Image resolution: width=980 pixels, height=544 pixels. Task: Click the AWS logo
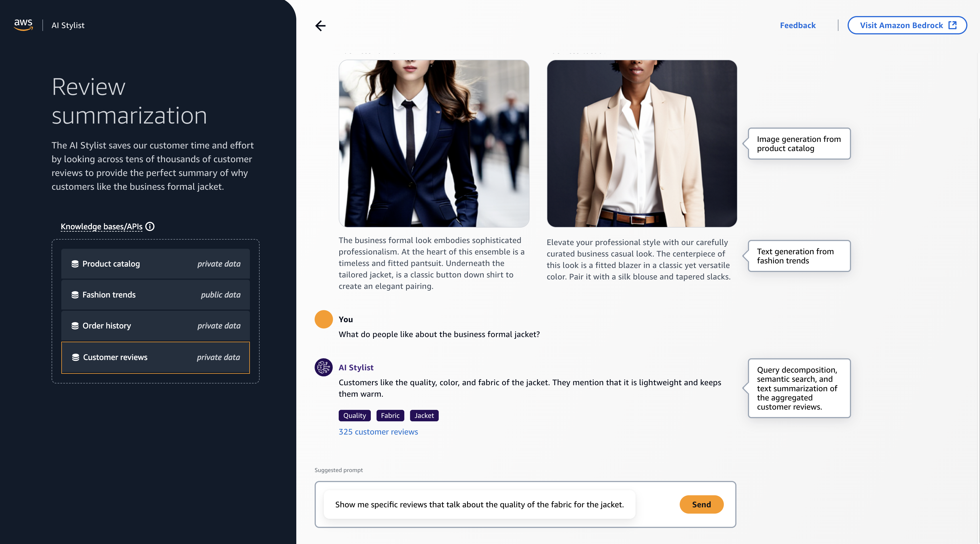pyautogui.click(x=23, y=25)
